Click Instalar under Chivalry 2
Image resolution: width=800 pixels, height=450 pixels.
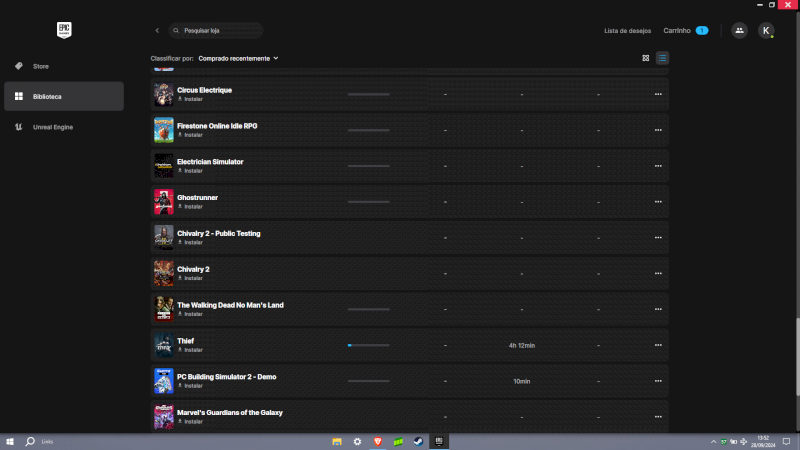[192, 278]
